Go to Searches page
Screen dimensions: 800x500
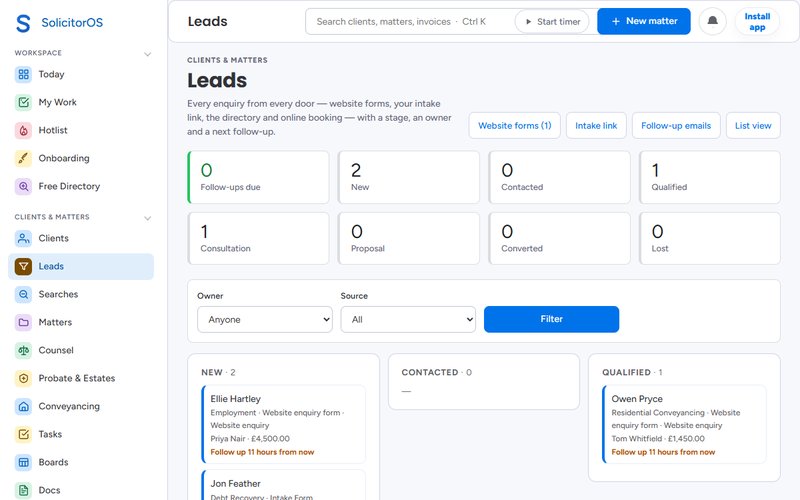tap(81, 294)
